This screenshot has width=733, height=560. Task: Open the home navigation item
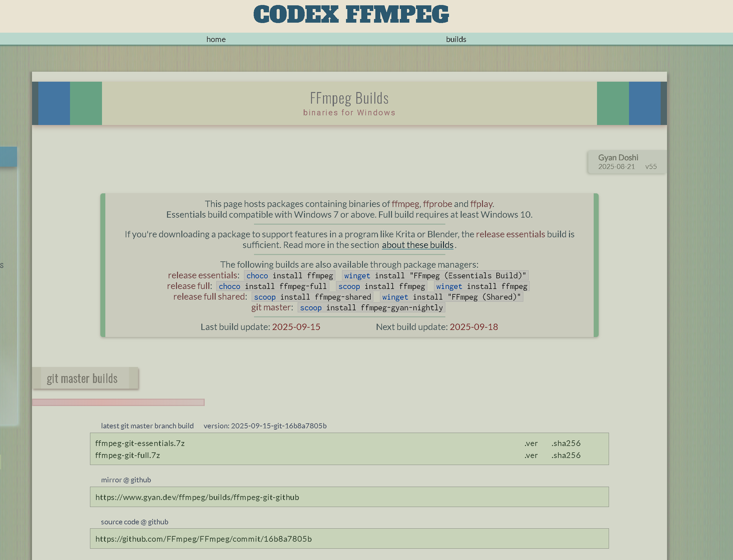216,39
